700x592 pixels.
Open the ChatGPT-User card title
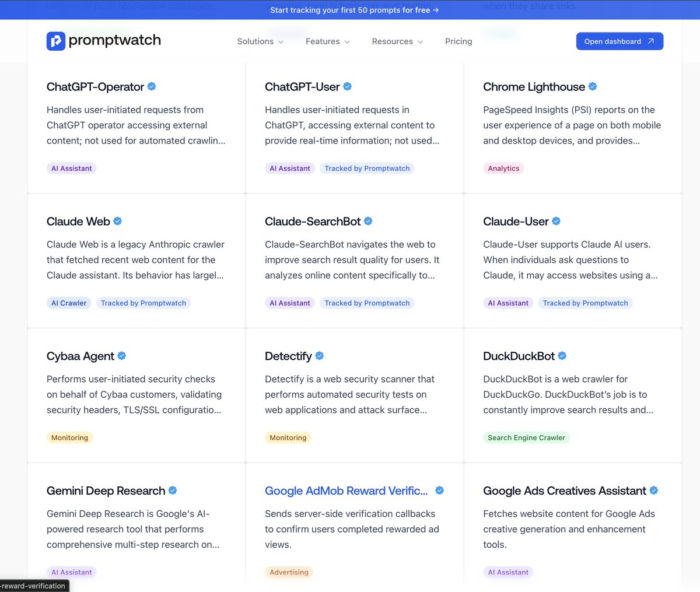[x=302, y=87]
